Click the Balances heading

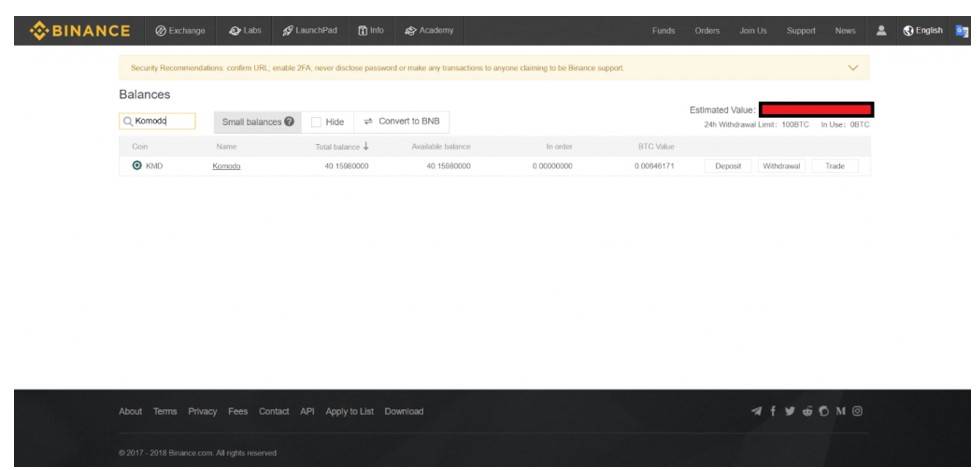click(145, 95)
